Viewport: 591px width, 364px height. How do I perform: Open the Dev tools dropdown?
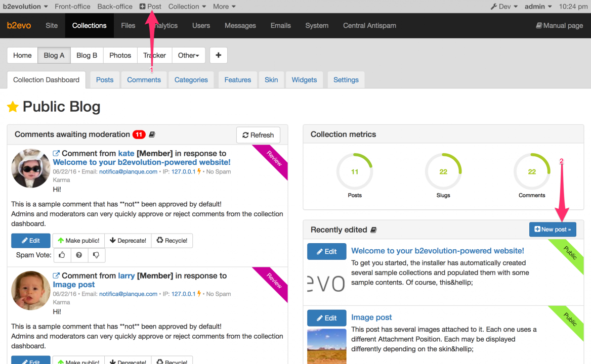click(x=504, y=7)
